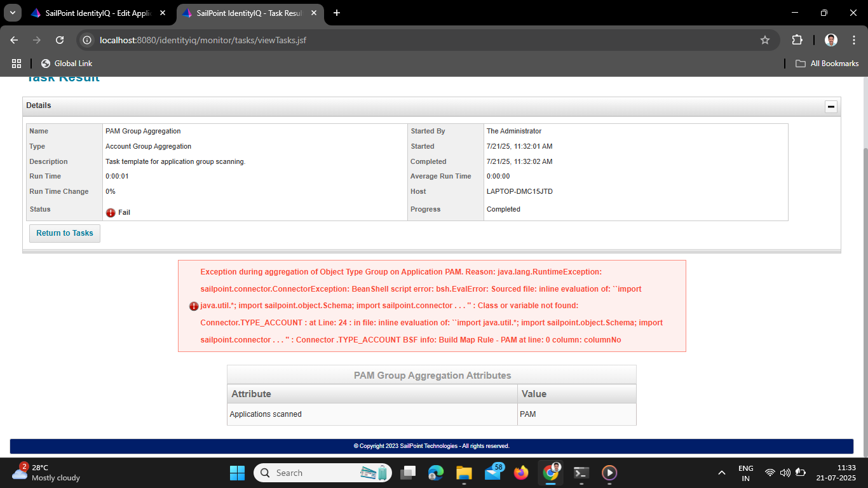This screenshot has height=488, width=868.
Task: Launch Firefox from the taskbar
Action: [521, 473]
